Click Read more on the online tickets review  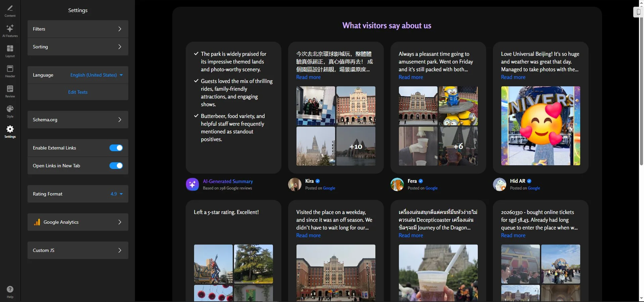(x=513, y=235)
